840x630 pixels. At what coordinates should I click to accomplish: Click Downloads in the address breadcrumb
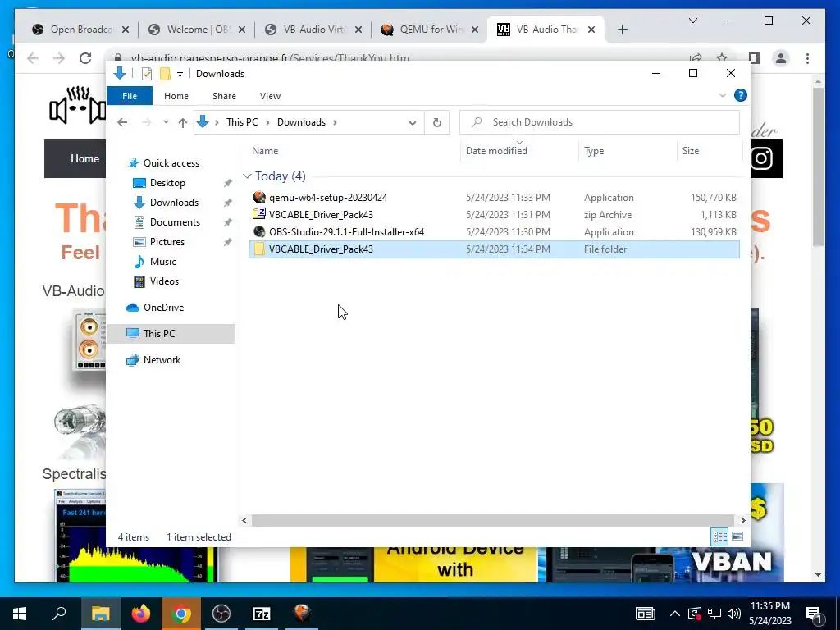pyautogui.click(x=301, y=122)
